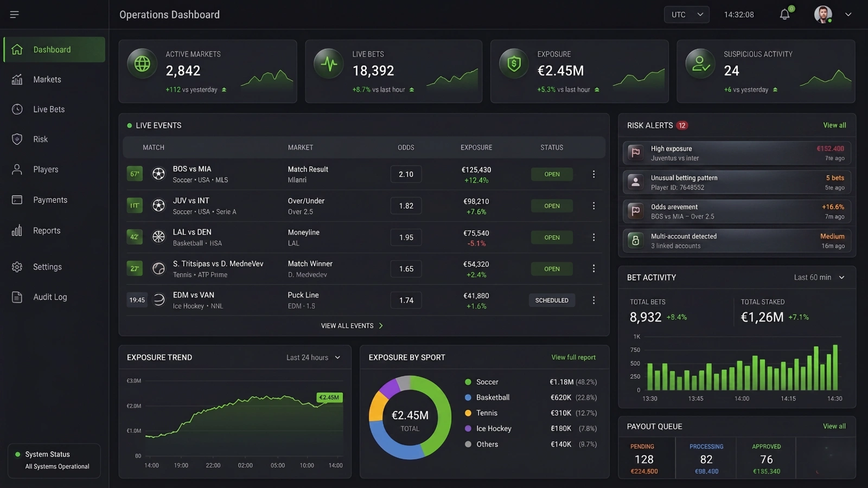Viewport: 868px width, 488px height.
Task: Click the EXPOSURE column header
Action: [476, 147]
